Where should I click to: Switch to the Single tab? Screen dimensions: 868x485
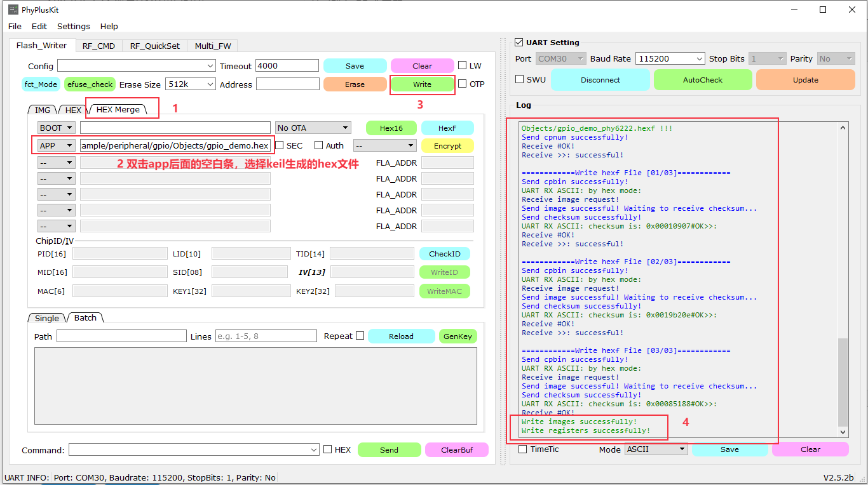47,318
